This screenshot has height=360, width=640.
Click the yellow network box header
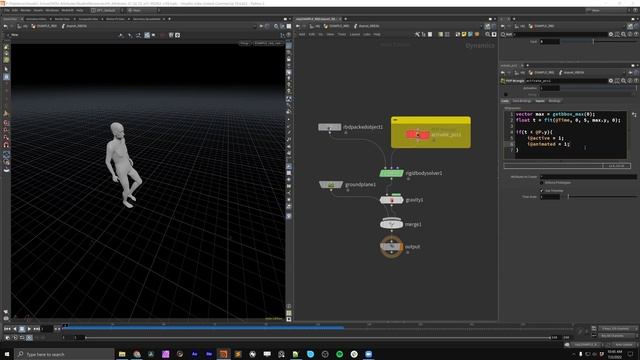[x=431, y=120]
